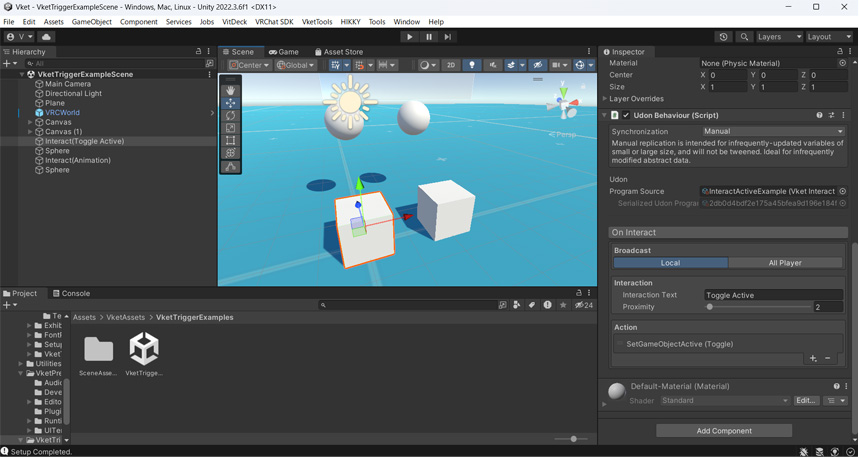This screenshot has height=458, width=859.
Task: Click the Step frame button
Action: (x=447, y=37)
